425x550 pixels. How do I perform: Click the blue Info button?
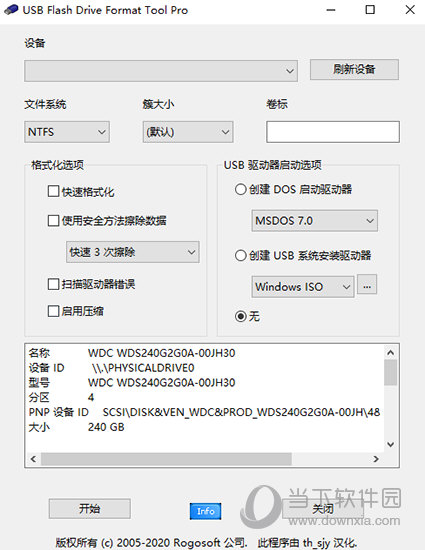205,511
